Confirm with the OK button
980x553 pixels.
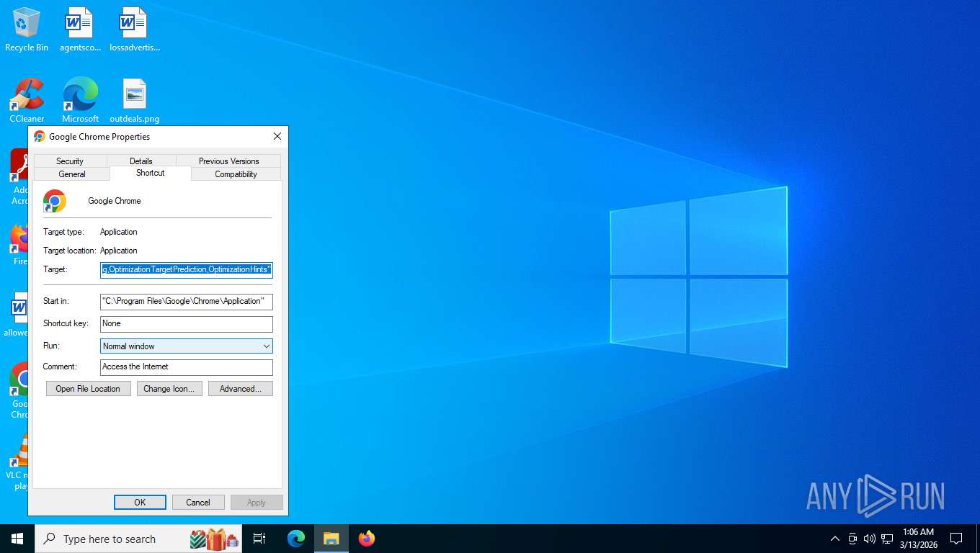click(x=140, y=503)
